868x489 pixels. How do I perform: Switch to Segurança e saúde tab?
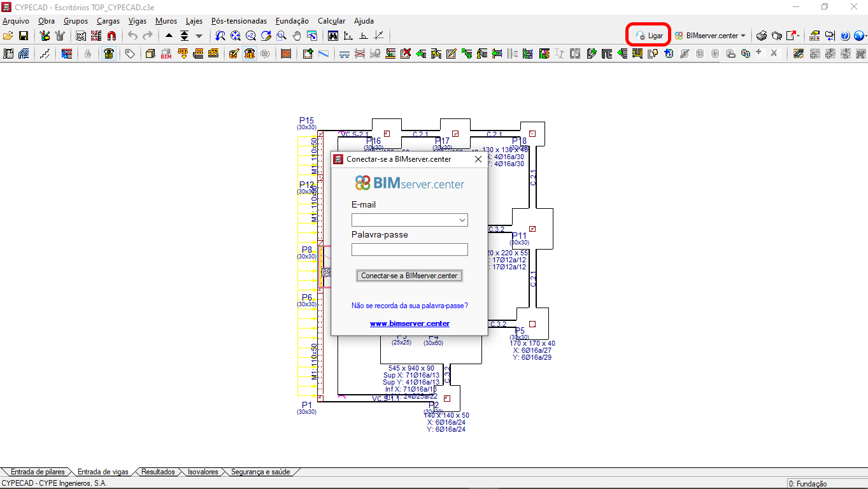coord(260,472)
